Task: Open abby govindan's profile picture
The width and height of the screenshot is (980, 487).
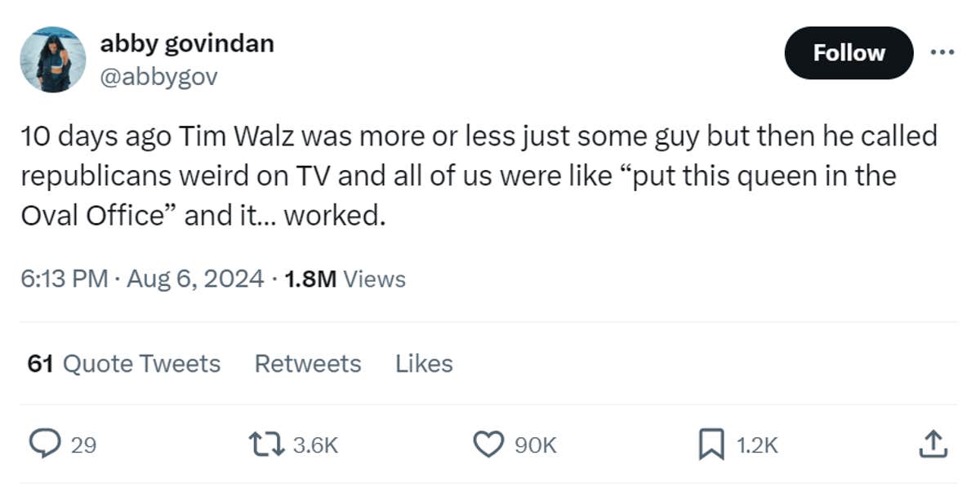Action: (53, 60)
